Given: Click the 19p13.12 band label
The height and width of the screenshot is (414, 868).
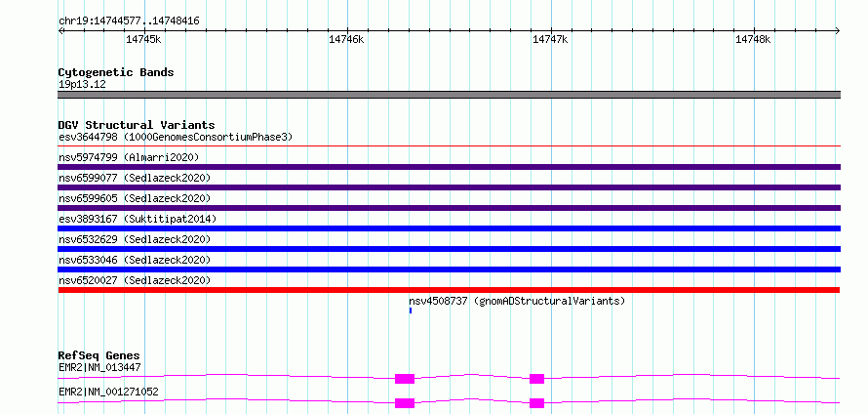Looking at the screenshot, I should click(82, 85).
